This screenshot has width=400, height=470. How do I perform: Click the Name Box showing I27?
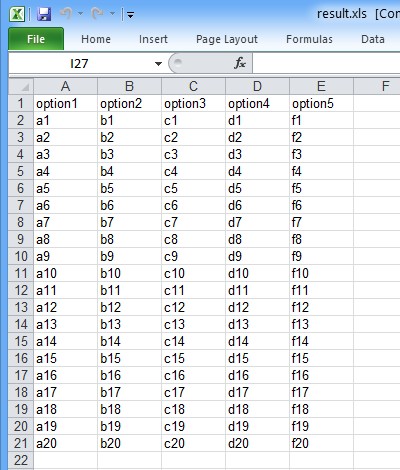pos(80,63)
